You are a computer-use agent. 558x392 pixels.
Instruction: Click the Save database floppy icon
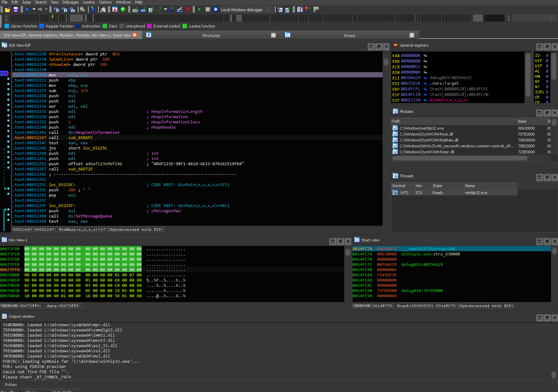pos(16,10)
